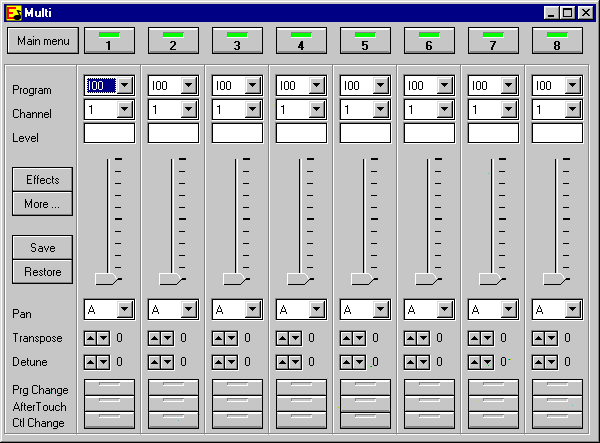Click the Effects button
Screen dimensions: 600x443
pos(43,180)
